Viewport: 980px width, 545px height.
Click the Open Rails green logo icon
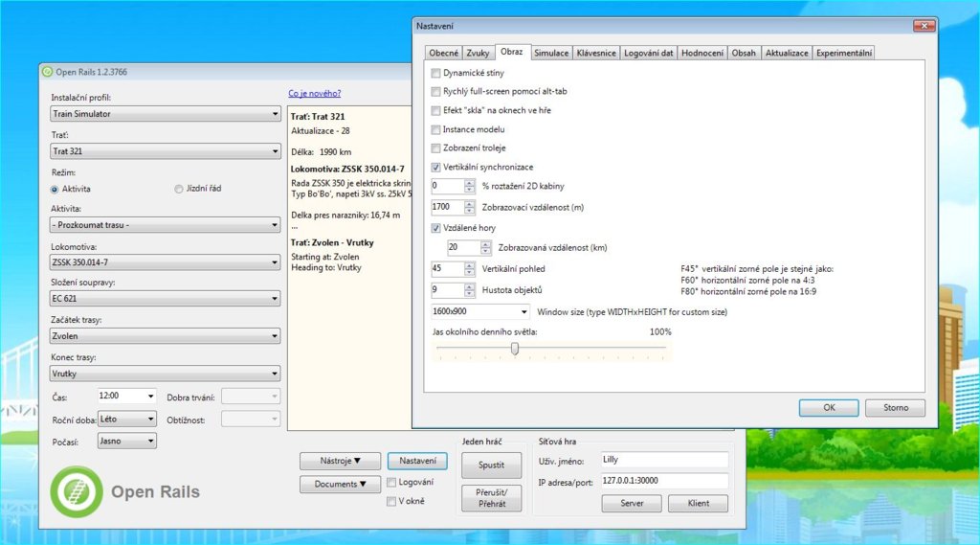click(77, 491)
